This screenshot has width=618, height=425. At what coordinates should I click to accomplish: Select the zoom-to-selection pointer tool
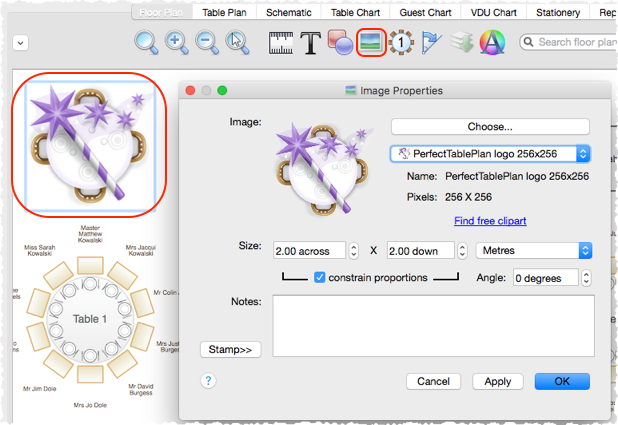[x=237, y=42]
